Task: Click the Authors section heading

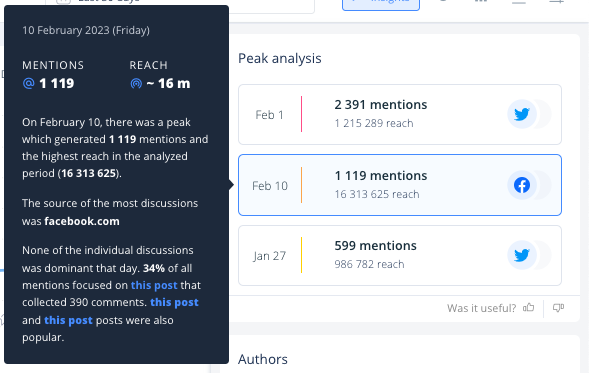Action: coord(263,359)
